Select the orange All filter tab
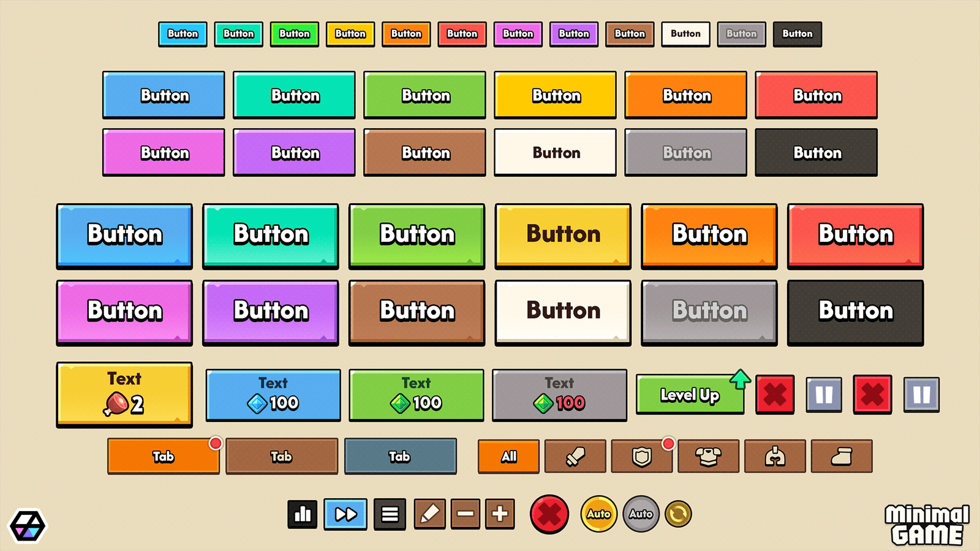Image resolution: width=980 pixels, height=551 pixels. point(508,456)
